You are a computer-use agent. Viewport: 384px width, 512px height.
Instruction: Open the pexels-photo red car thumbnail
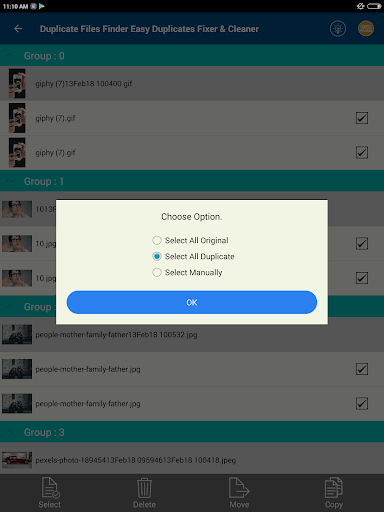(x=17, y=460)
